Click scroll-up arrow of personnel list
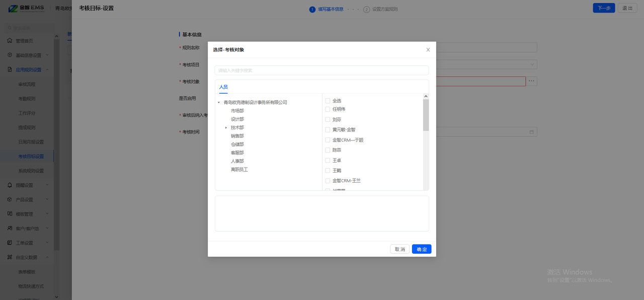Screen dimensions: 644x300 tap(426, 96)
